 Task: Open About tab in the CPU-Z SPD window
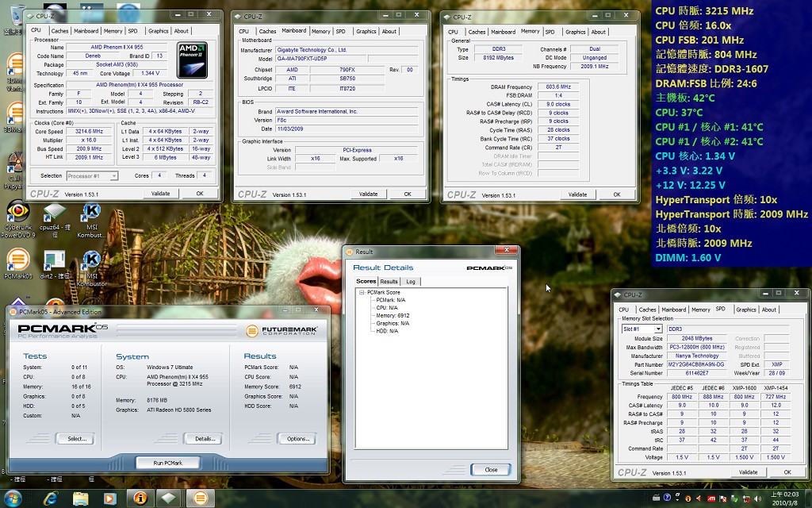tap(769, 310)
